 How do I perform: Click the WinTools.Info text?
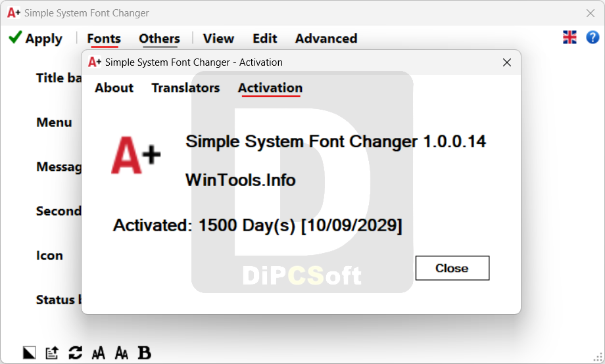(241, 180)
